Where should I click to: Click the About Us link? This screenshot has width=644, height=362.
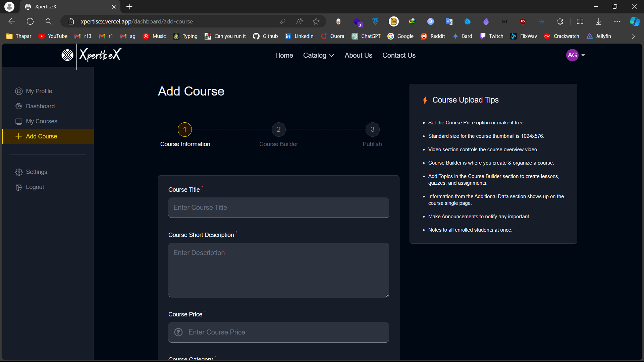click(358, 55)
